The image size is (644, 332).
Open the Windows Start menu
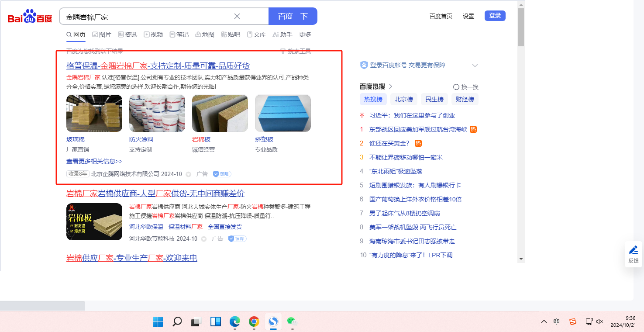pyautogui.click(x=158, y=322)
